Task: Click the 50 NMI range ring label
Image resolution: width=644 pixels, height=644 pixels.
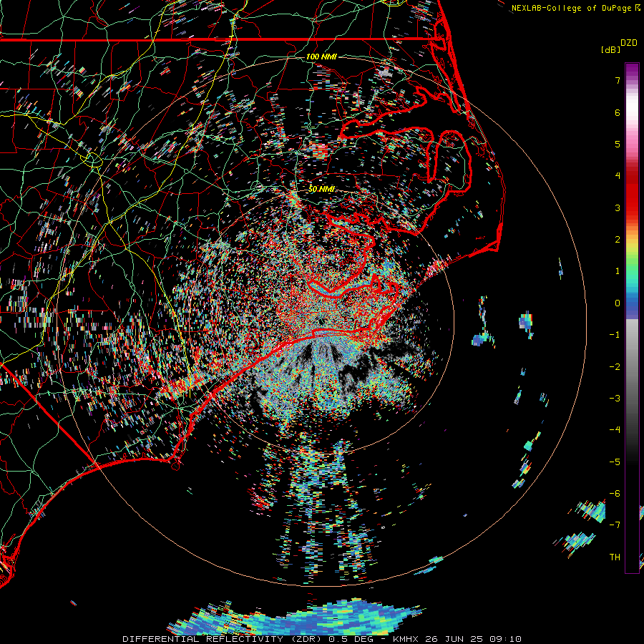Action: pyautogui.click(x=321, y=189)
